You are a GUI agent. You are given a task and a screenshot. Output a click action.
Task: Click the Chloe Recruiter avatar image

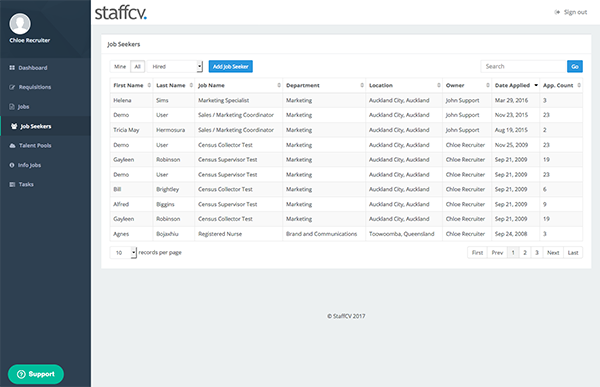(20, 24)
